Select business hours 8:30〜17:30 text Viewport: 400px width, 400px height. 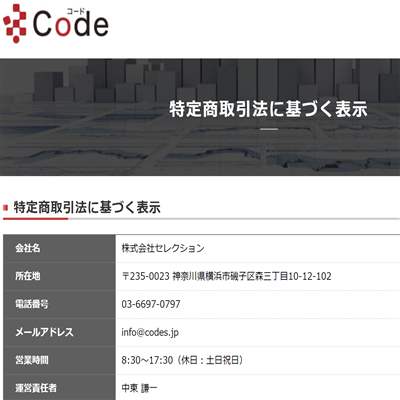click(147, 360)
